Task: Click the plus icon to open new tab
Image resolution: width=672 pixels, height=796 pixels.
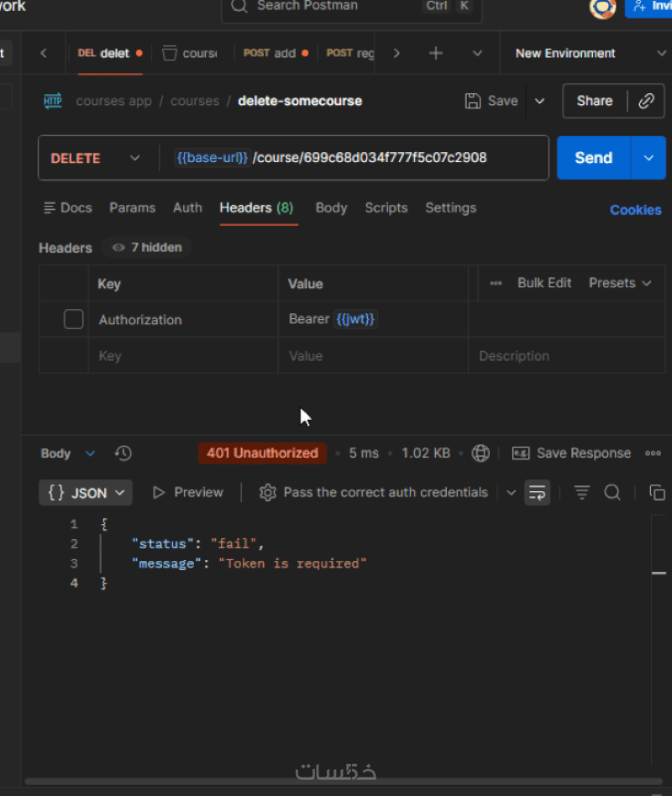Action: pyautogui.click(x=435, y=53)
